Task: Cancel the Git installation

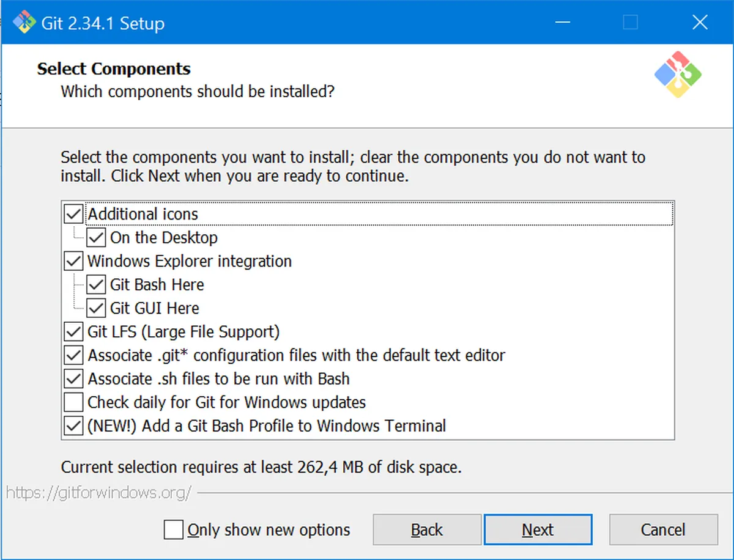Action: click(x=662, y=529)
